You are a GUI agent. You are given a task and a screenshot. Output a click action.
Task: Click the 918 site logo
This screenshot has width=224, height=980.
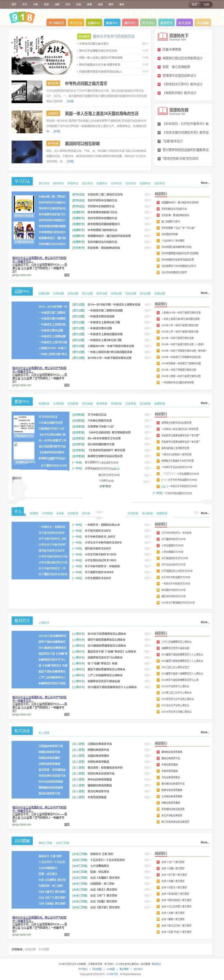(22, 17)
